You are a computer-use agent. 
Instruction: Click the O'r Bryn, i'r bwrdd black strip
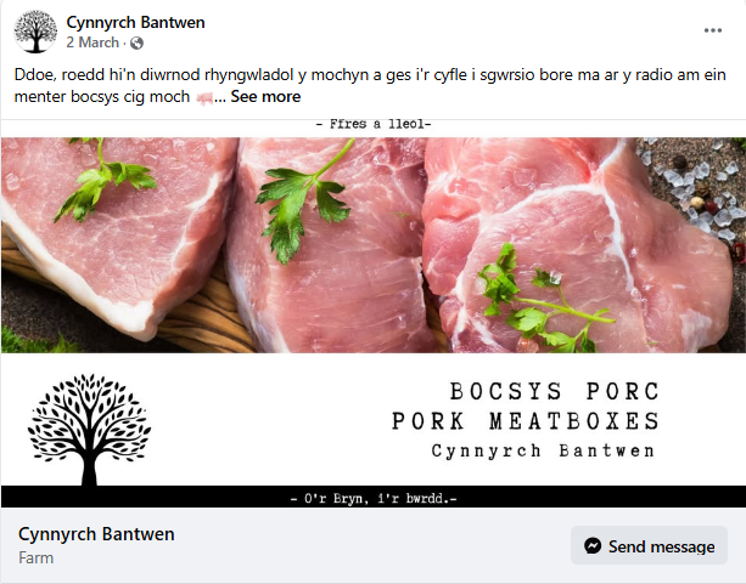[373, 497]
